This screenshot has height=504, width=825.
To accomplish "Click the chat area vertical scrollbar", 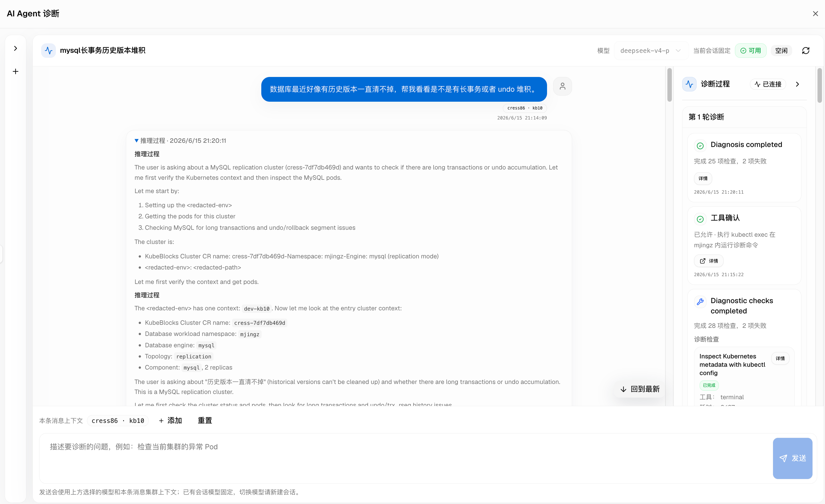I will tap(669, 85).
